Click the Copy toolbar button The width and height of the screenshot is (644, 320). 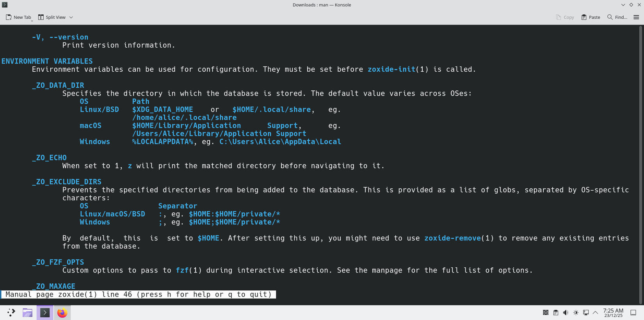[x=565, y=17]
